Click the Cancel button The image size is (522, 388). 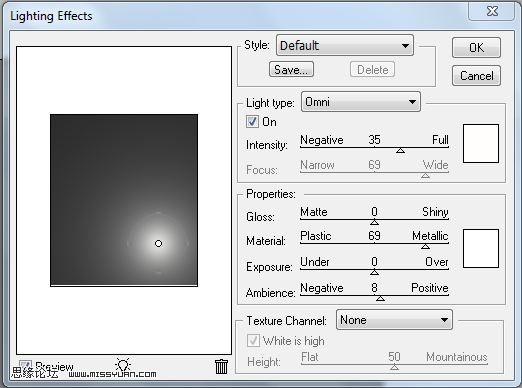pyautogui.click(x=476, y=76)
